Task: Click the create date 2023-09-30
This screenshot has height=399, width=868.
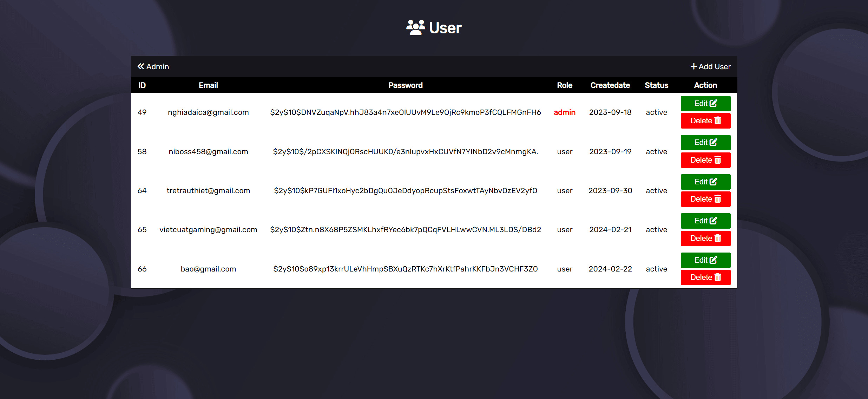Action: click(610, 191)
